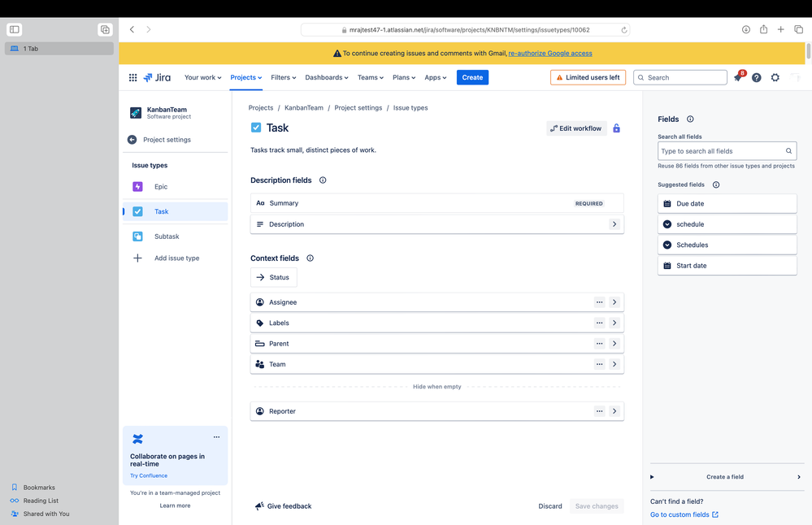The width and height of the screenshot is (812, 525).
Task: Click Learn more link
Action: [x=175, y=505]
